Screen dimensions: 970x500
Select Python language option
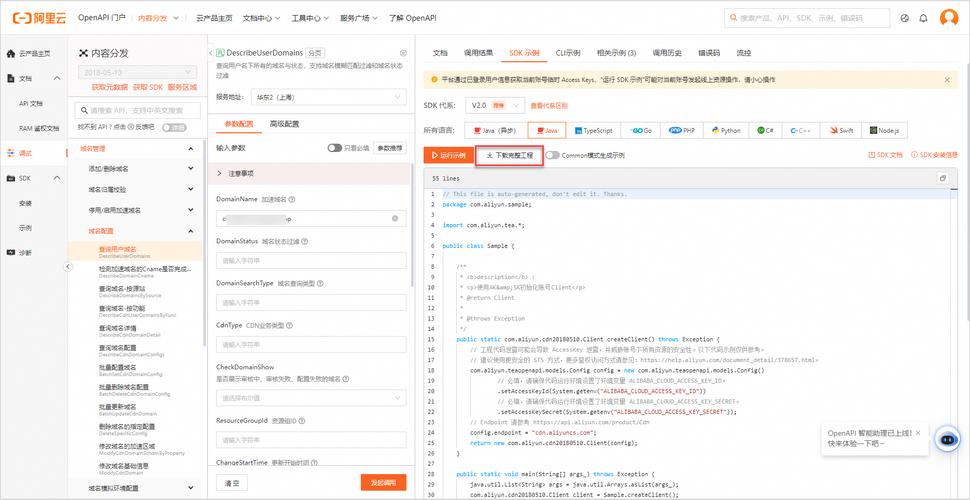[726, 131]
